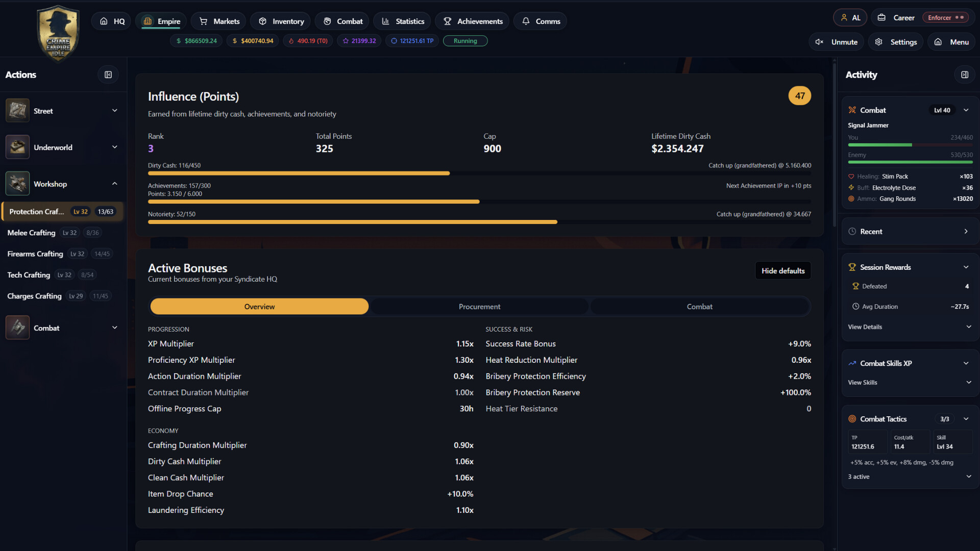Viewport: 980px width, 551px height.
Task: Collapse the Actions side panel
Action: 108,74
